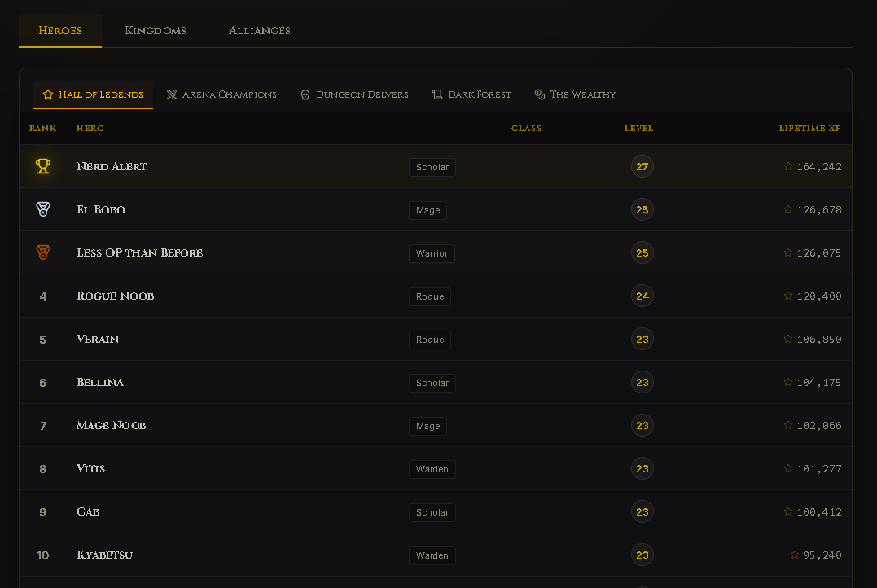Click the XP star next to 102,066
This screenshot has width=877, height=588.
coord(788,425)
